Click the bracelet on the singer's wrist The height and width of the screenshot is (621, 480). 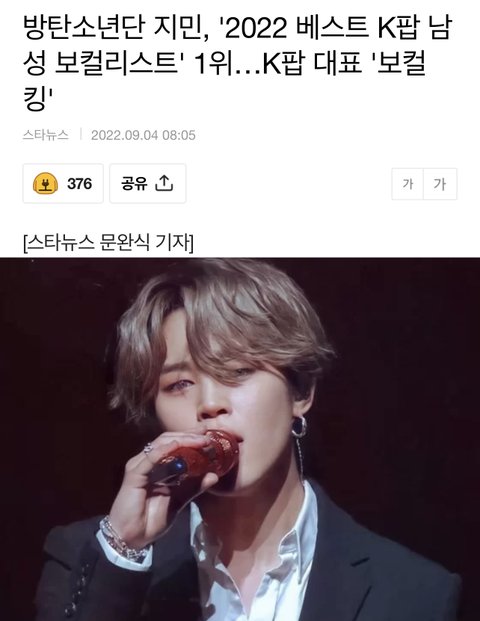point(121,541)
